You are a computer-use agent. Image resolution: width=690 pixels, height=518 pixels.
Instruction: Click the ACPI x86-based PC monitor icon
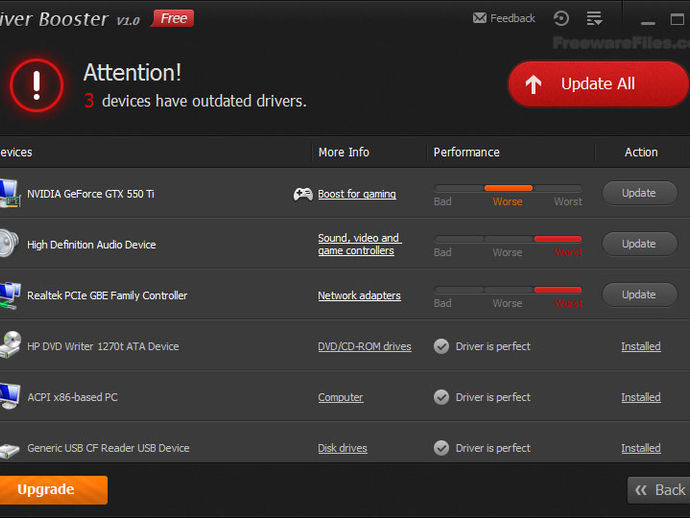pos(10,396)
